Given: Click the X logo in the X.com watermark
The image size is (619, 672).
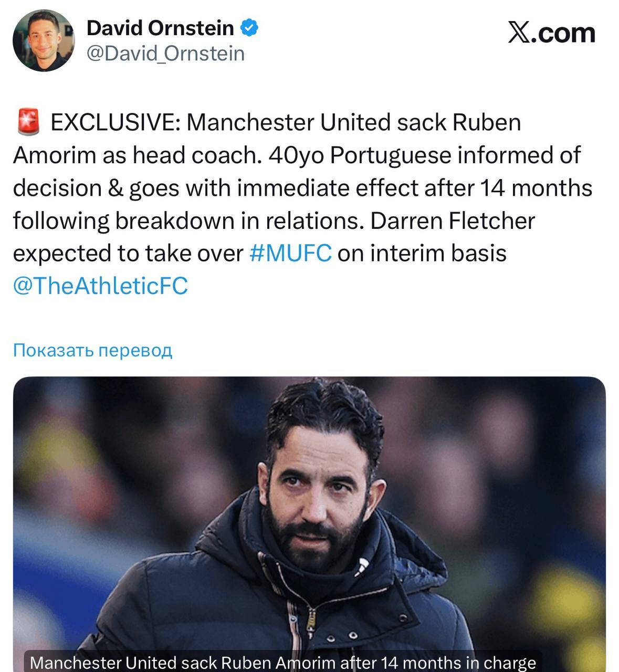Looking at the screenshot, I should coord(519,33).
